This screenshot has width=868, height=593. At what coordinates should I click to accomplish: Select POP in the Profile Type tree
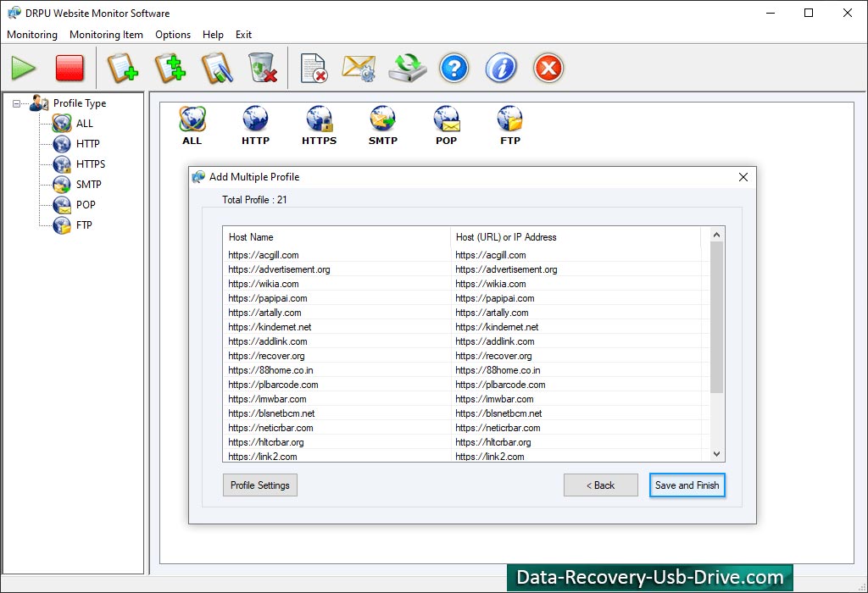86,205
